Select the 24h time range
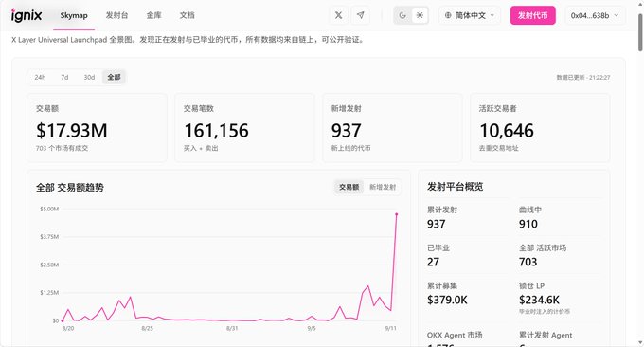 tap(40, 77)
